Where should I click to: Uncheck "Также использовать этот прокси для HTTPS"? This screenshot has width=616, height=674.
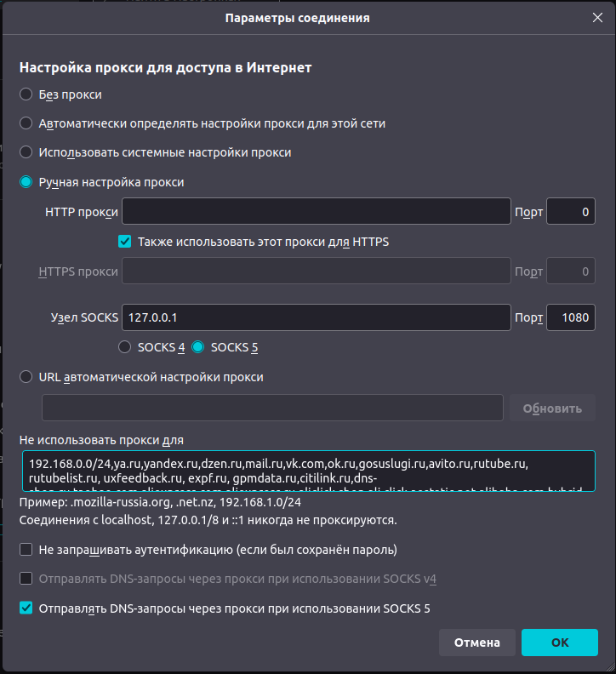pos(125,242)
